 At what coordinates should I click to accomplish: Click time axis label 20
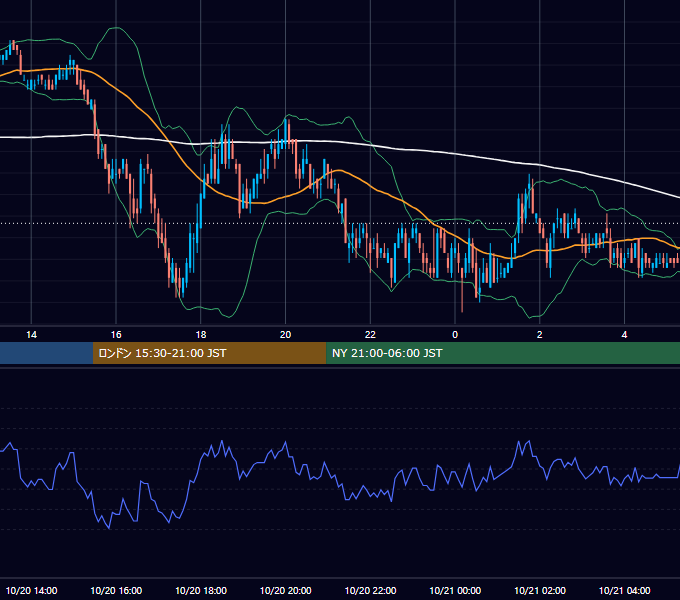pyautogui.click(x=285, y=335)
